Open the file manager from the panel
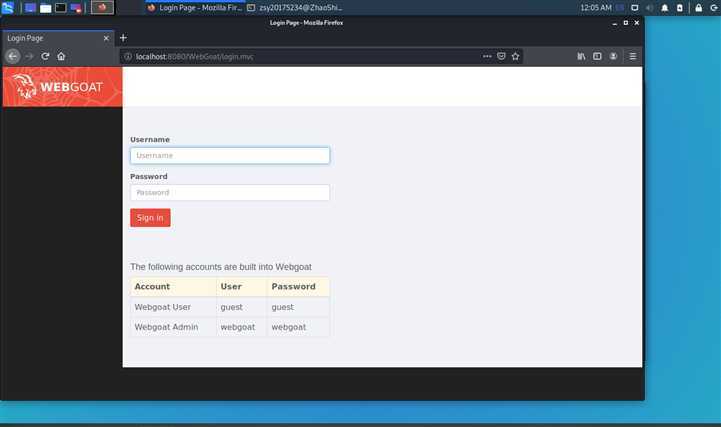The image size is (721, 427). [46, 8]
